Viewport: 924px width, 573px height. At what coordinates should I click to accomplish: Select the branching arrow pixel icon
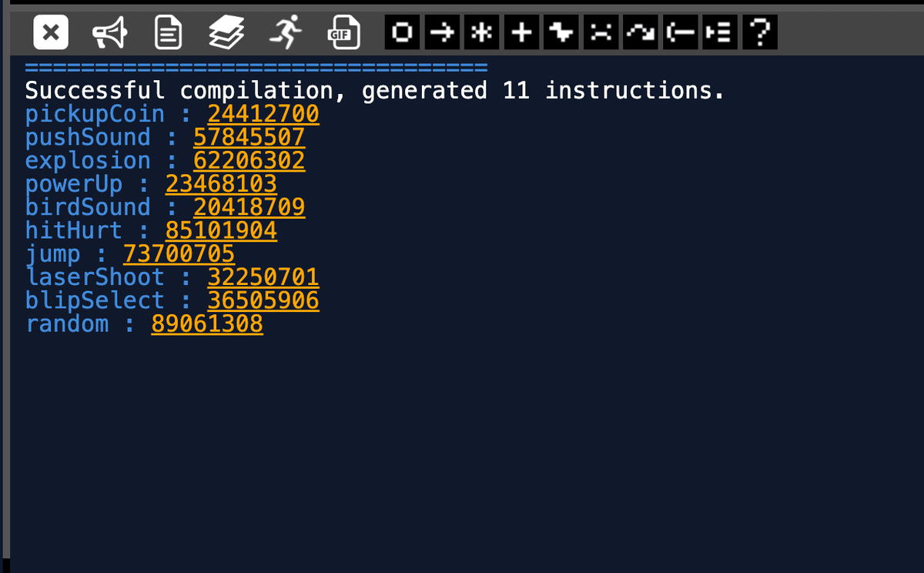click(x=561, y=32)
